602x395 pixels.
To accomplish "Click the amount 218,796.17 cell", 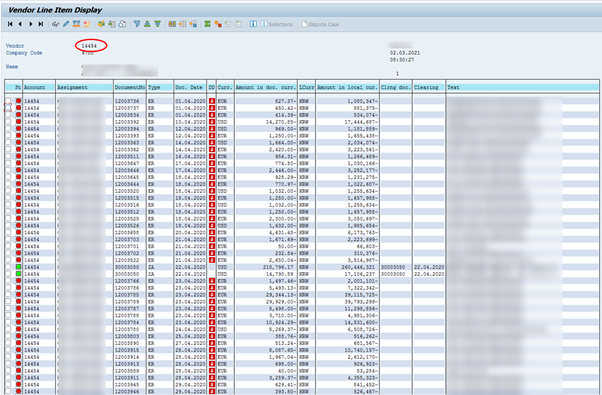I will click(278, 267).
